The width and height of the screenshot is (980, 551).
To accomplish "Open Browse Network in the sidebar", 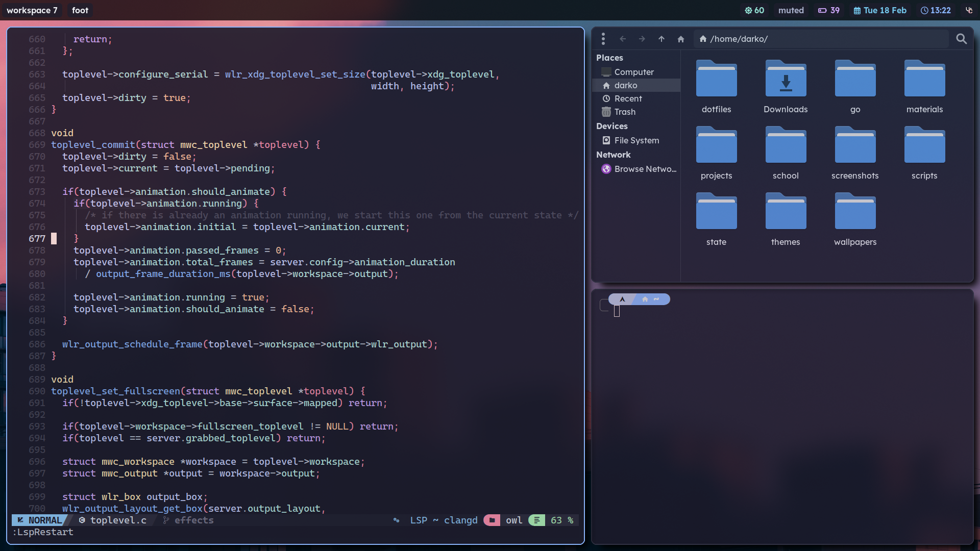I will pyautogui.click(x=636, y=169).
